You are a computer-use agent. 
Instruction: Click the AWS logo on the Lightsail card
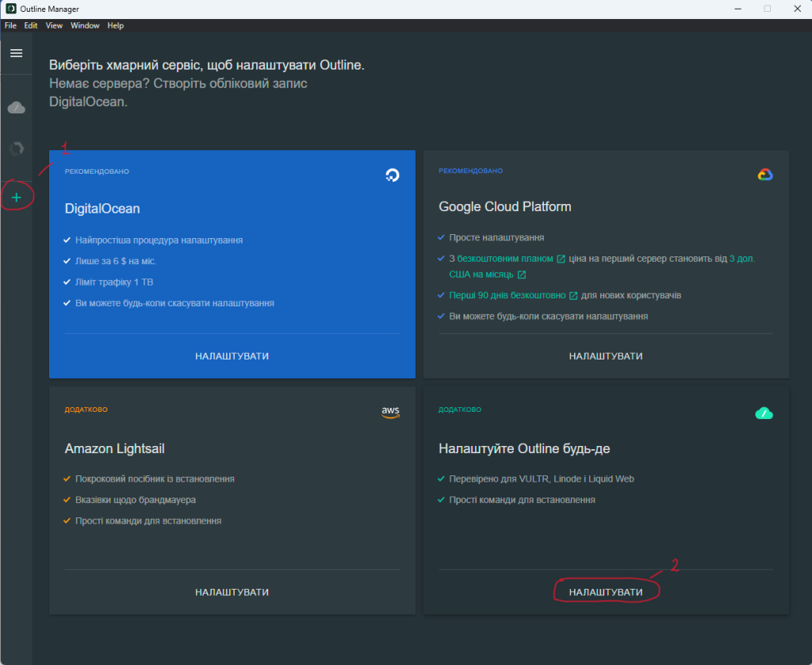click(390, 412)
